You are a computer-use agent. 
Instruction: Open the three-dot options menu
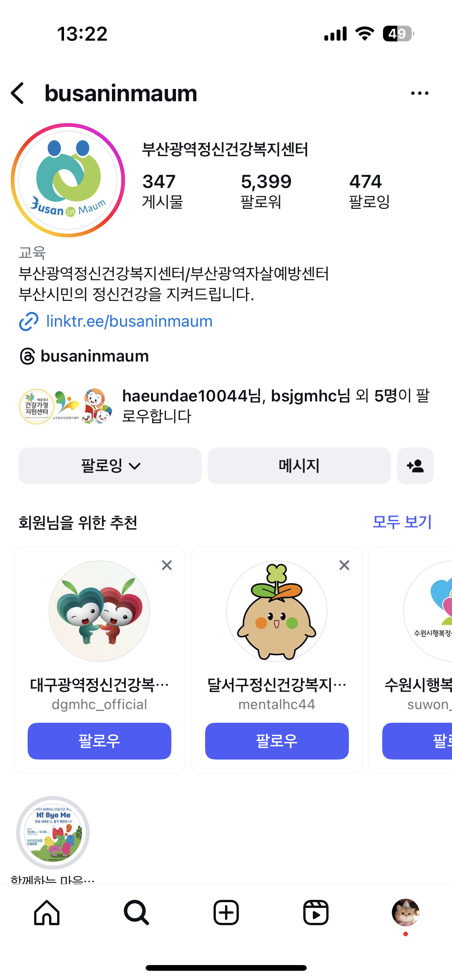(419, 93)
